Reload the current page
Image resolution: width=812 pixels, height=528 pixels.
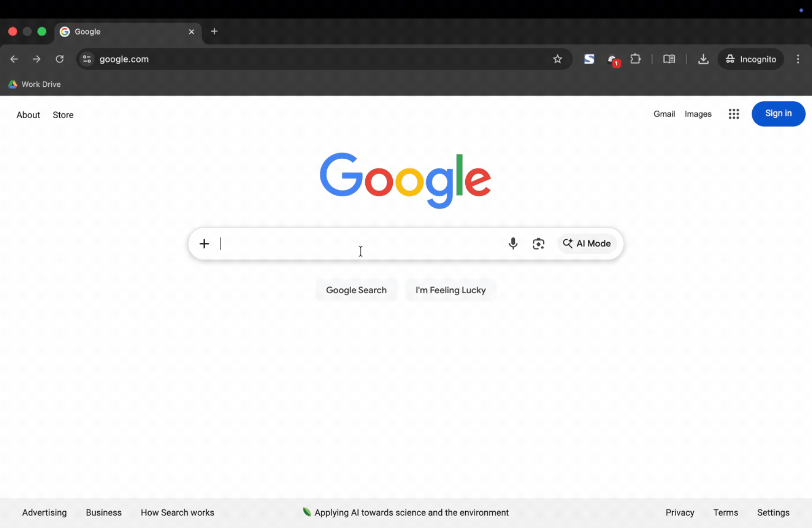[x=60, y=59]
